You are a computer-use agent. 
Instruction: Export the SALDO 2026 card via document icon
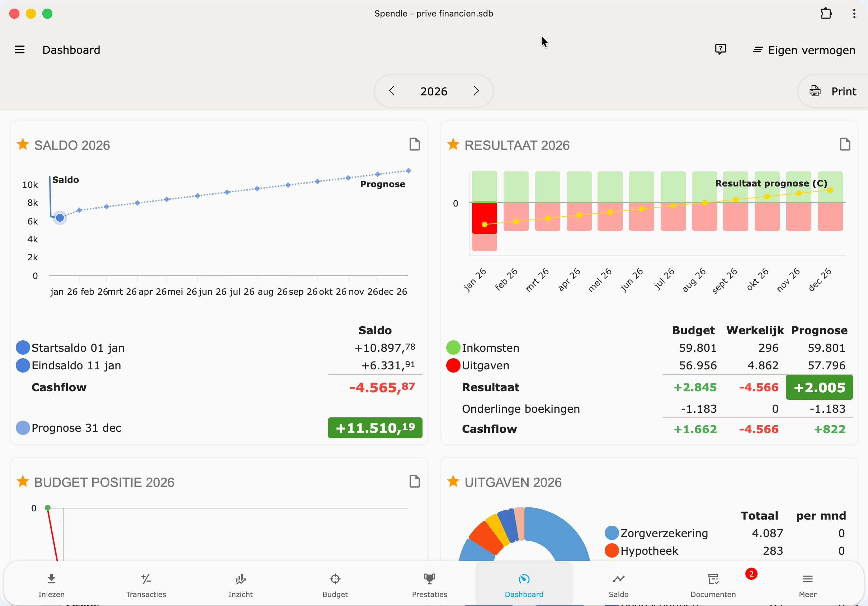pyautogui.click(x=415, y=144)
